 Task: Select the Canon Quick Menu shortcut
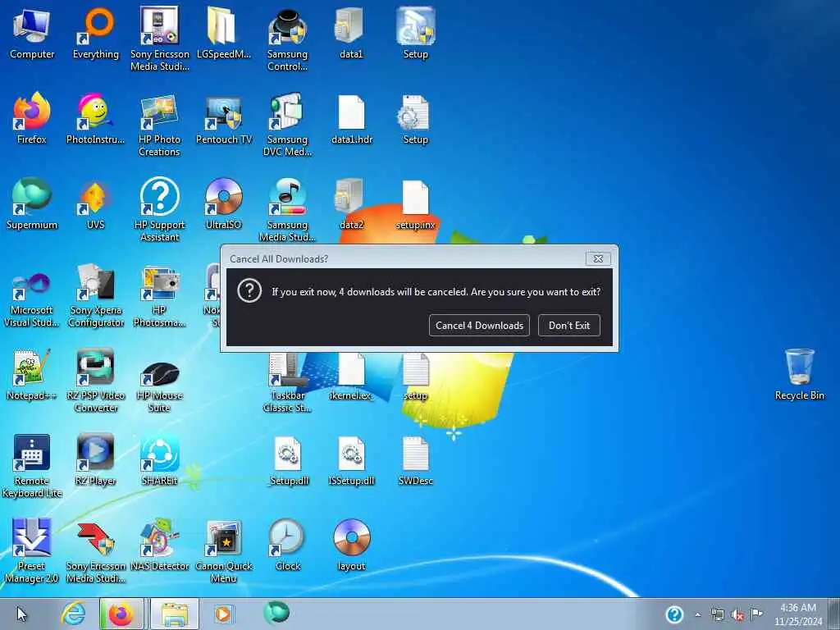point(223,550)
